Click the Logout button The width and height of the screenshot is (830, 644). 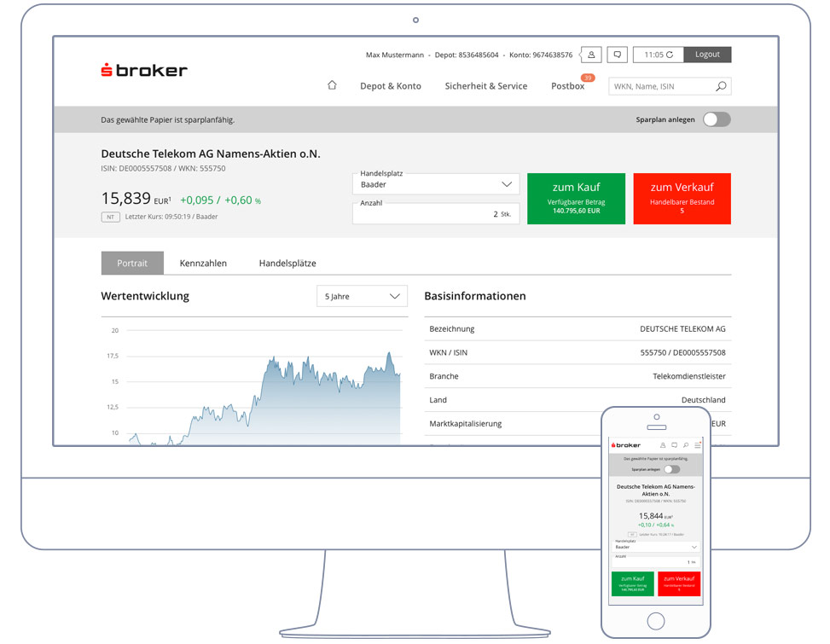(x=707, y=55)
